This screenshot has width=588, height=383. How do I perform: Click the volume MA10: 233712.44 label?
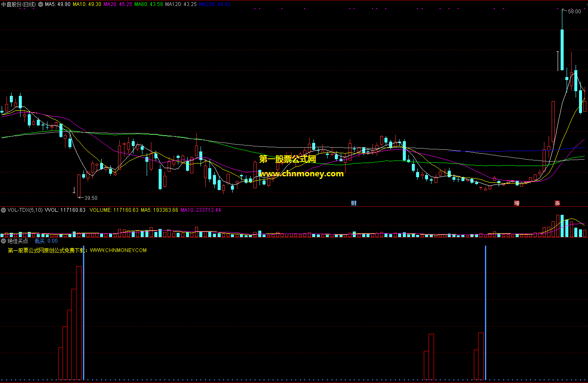pyautogui.click(x=201, y=210)
